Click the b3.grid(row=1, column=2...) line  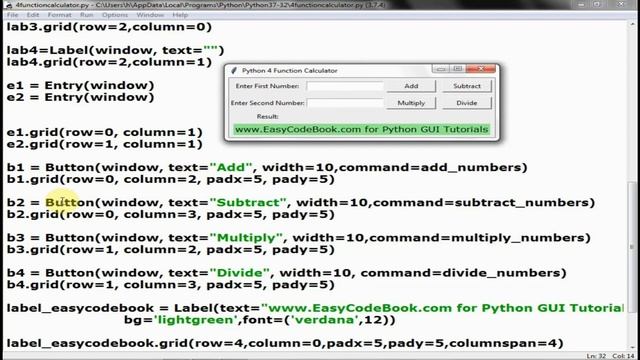171,249
